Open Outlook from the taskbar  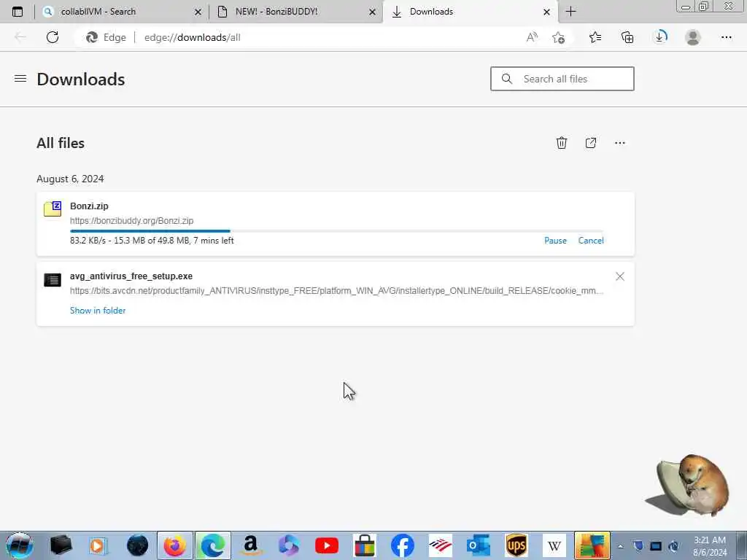479,545
